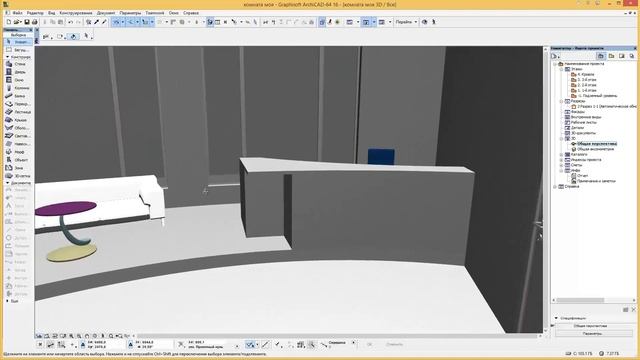Toggle the highlighted 3D orbit mode button
The width and height of the screenshot is (640, 360).
(x=73, y=37)
